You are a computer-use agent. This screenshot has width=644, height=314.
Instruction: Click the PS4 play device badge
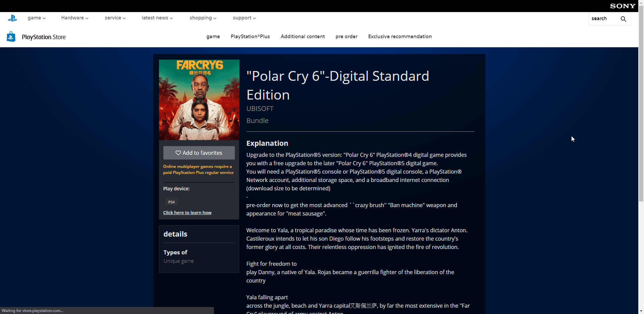click(x=171, y=202)
